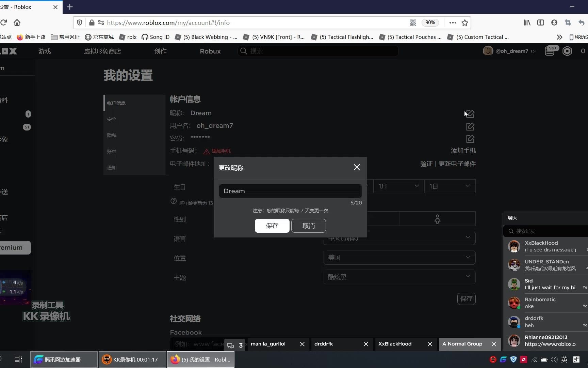Open the Song ID bookmark
Screen dimensions: 588x368
click(x=156, y=37)
